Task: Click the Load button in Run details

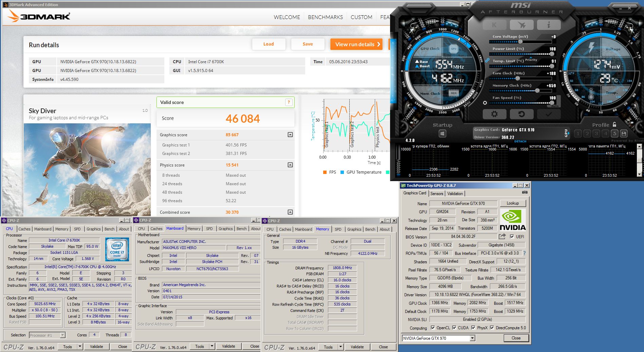Action: 269,44
